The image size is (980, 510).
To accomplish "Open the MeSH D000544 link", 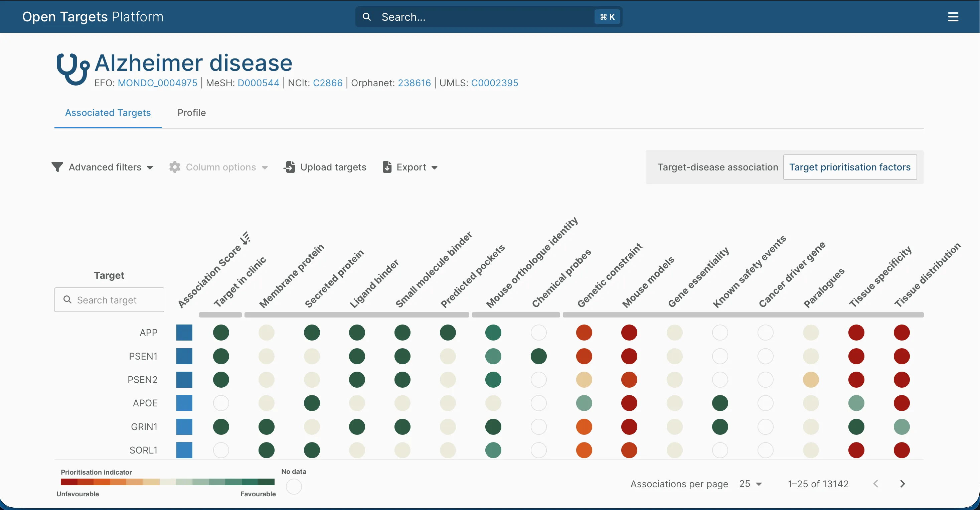I will [258, 83].
